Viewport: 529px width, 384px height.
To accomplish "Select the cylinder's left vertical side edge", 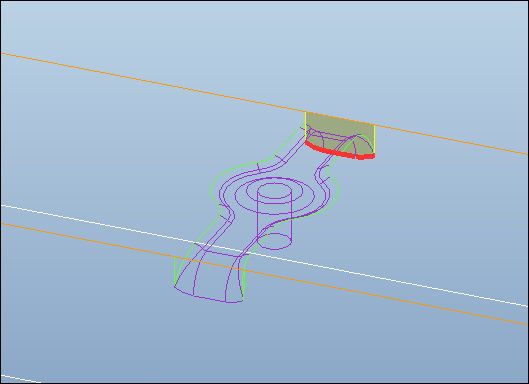I will click(x=257, y=216).
